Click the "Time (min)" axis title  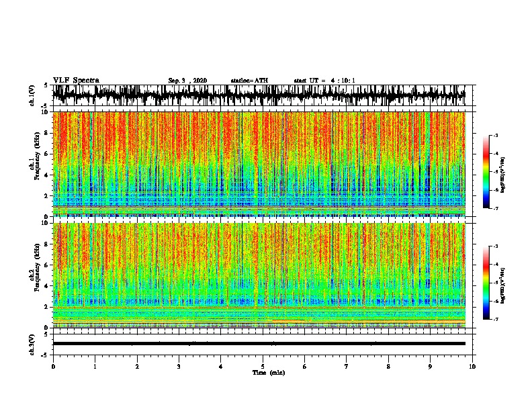tap(269, 373)
